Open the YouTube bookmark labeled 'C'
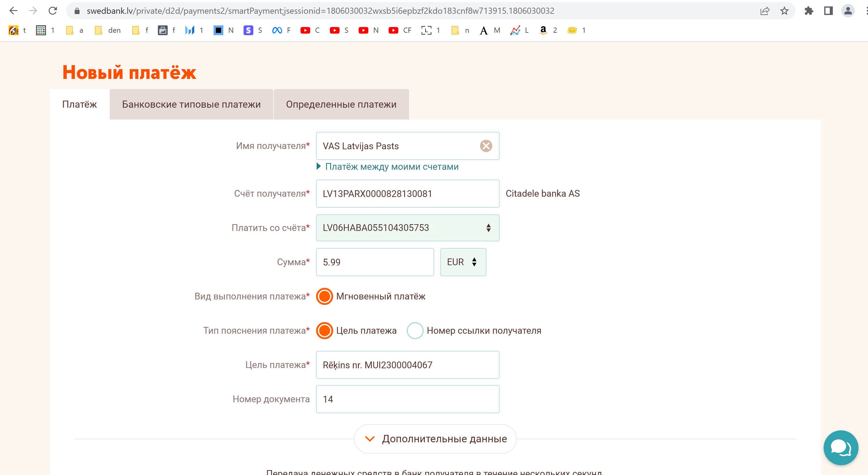Image resolution: width=868 pixels, height=475 pixels. [x=310, y=30]
